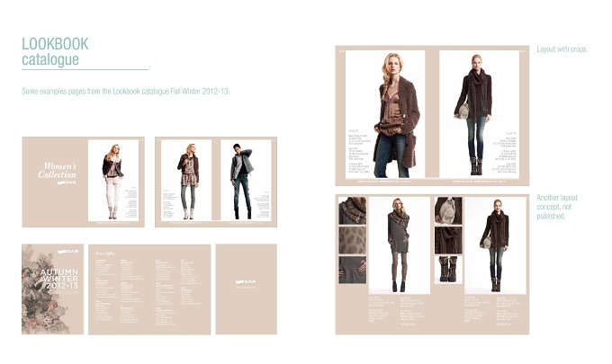Click the GAS logo under Women's Collection
612x364 pixels.
[x=67, y=182]
